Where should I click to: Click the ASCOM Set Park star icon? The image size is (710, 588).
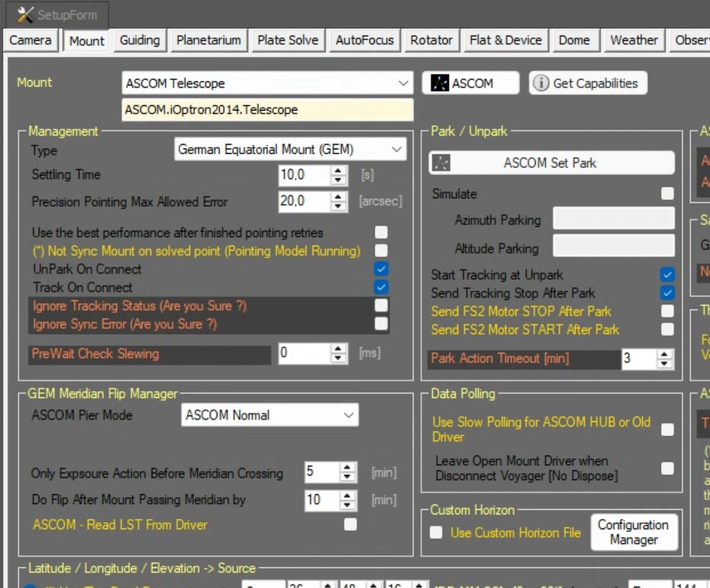(440, 163)
